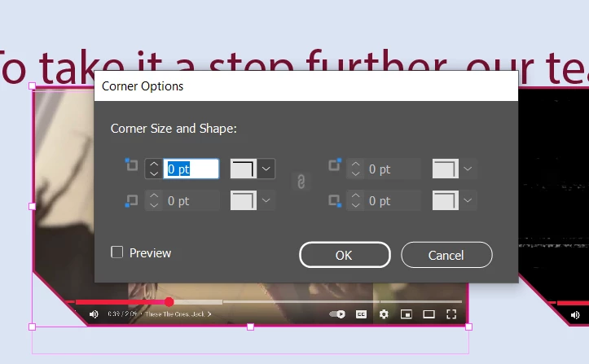The height and width of the screenshot is (364, 589).
Task: Click the volume icon in left video frame
Action: click(94, 314)
